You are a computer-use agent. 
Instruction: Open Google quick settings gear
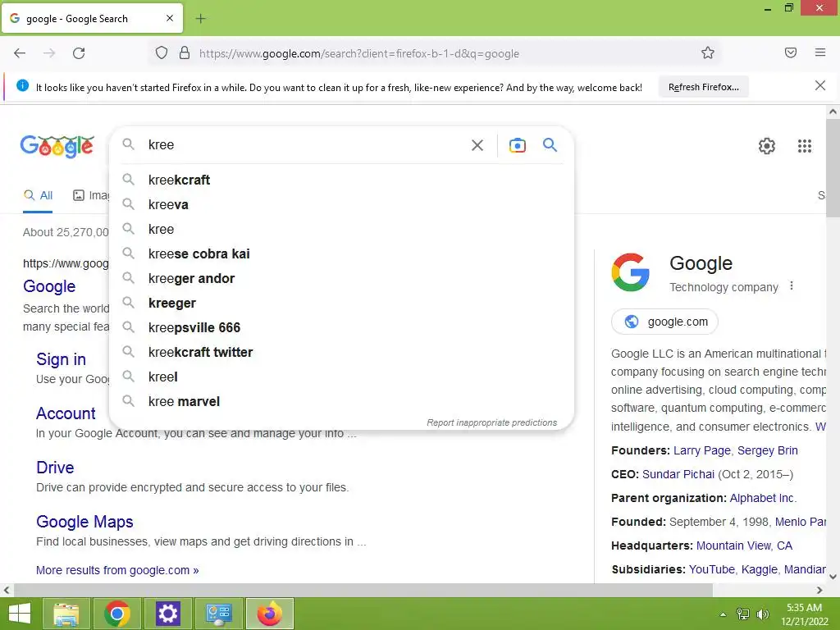[x=767, y=146]
